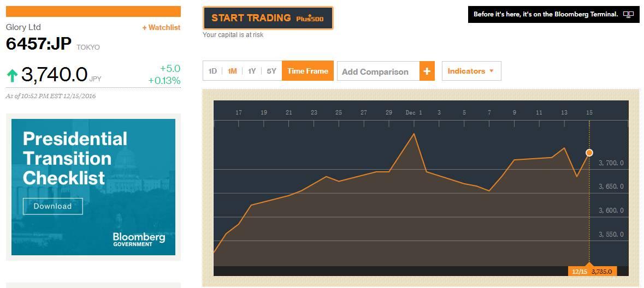The width and height of the screenshot is (644, 288).
Task: Click the Dec 1 axis label
Action: [413, 112]
